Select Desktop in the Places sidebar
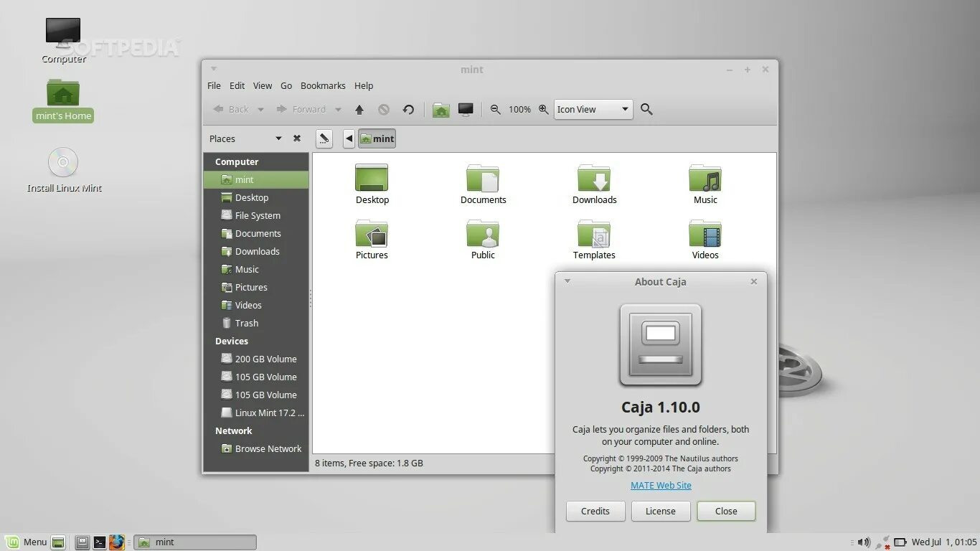Image resolution: width=980 pixels, height=551 pixels. (x=256, y=197)
